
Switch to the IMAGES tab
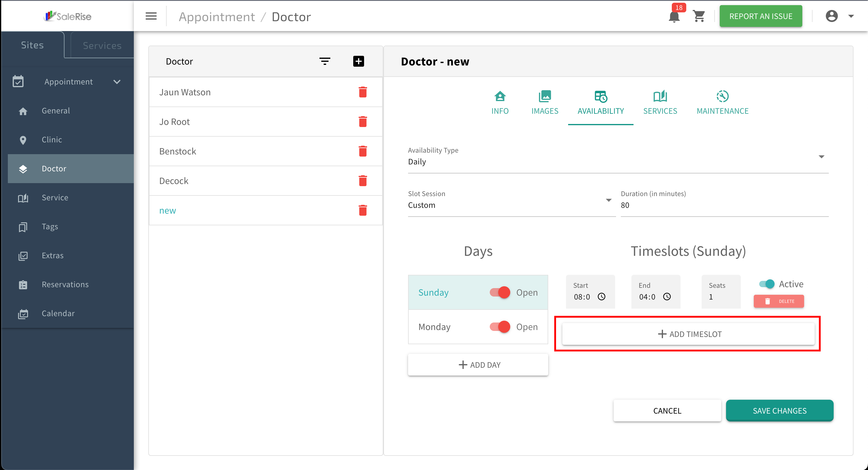545,103
